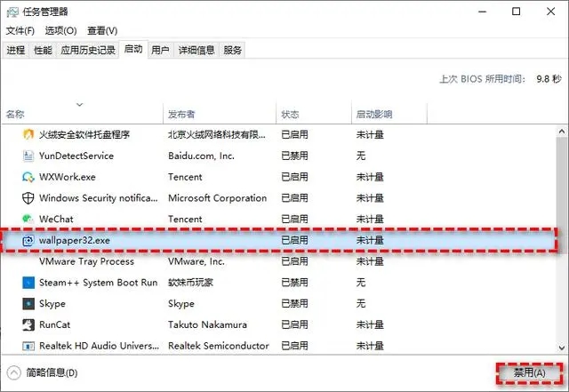569x392 pixels.
Task: Select the VMware Tray Process row
Action: (278, 261)
